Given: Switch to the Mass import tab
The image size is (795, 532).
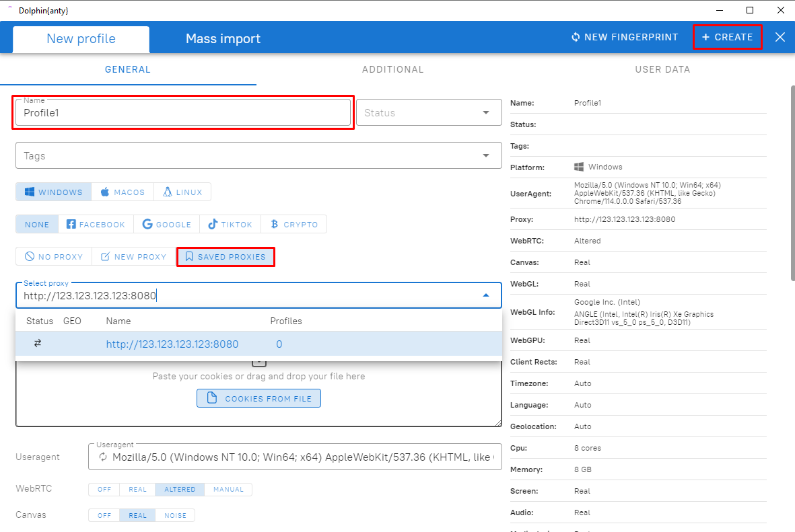Looking at the screenshot, I should click(x=223, y=38).
